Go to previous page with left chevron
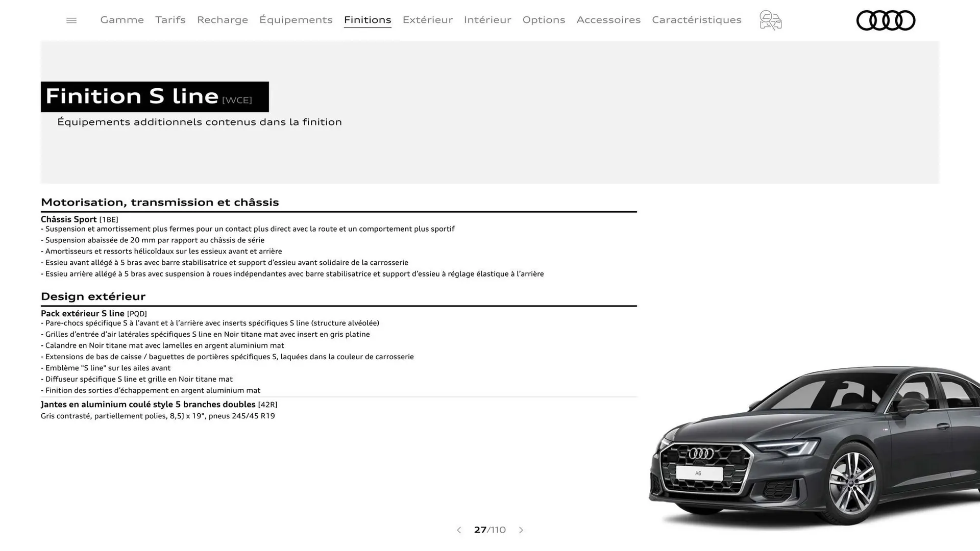 click(x=458, y=530)
